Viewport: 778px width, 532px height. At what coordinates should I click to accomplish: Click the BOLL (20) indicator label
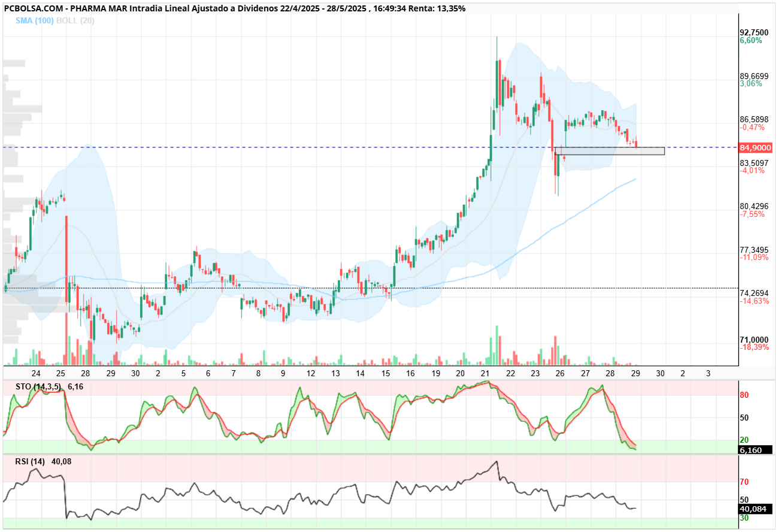[x=75, y=20]
